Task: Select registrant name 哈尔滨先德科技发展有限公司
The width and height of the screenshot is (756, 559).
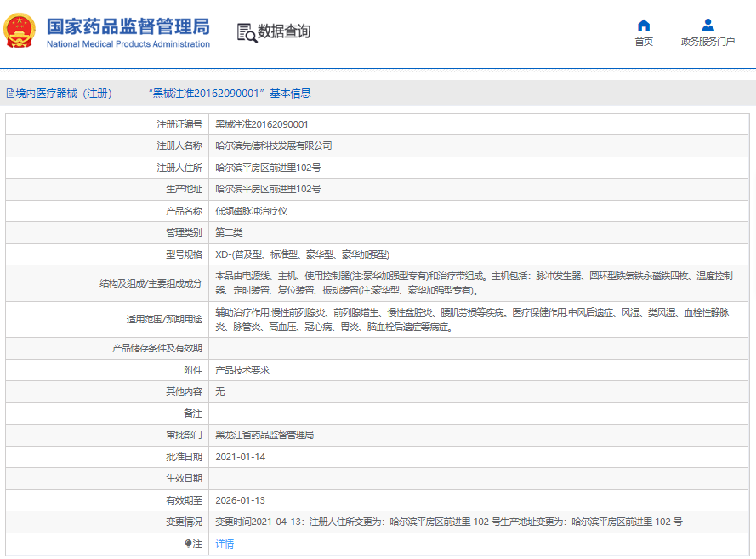Action: click(273, 145)
